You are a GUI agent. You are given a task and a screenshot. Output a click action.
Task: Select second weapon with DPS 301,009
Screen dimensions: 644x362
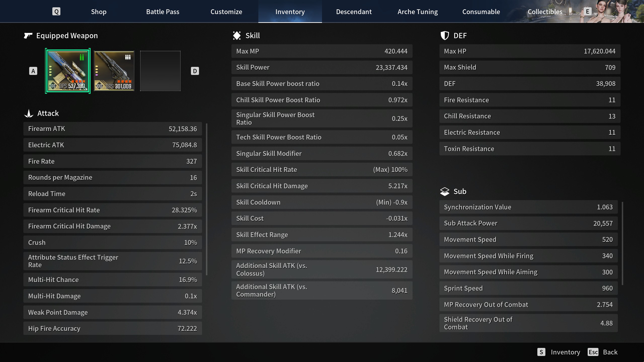coord(114,71)
